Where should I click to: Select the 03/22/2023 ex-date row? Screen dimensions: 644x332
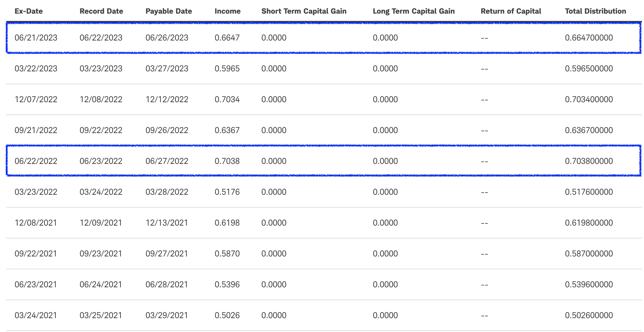tap(36, 69)
